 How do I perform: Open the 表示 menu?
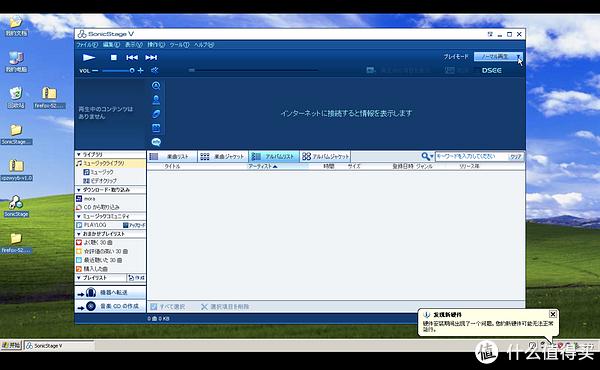(134, 45)
